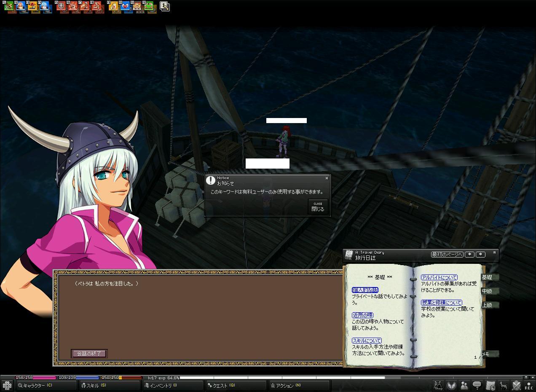Screen dimensions: 536x392
Task: Click the stamina bar 150/150
Action: (121, 378)
